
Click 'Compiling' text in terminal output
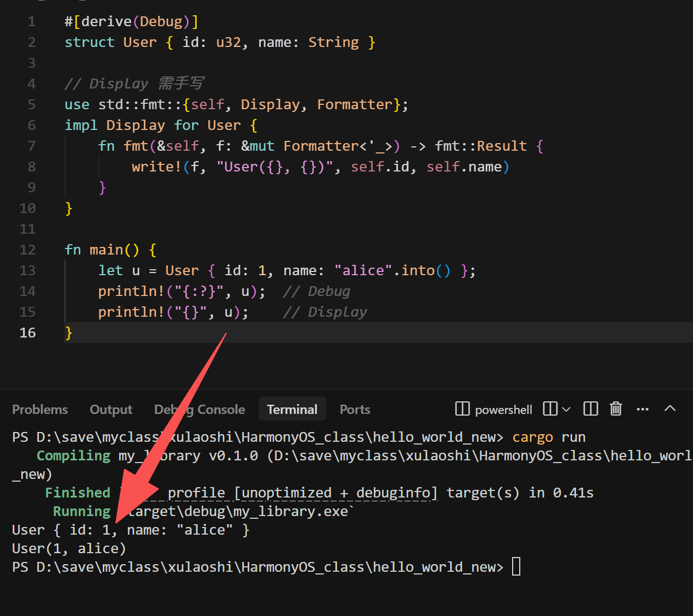coord(73,455)
